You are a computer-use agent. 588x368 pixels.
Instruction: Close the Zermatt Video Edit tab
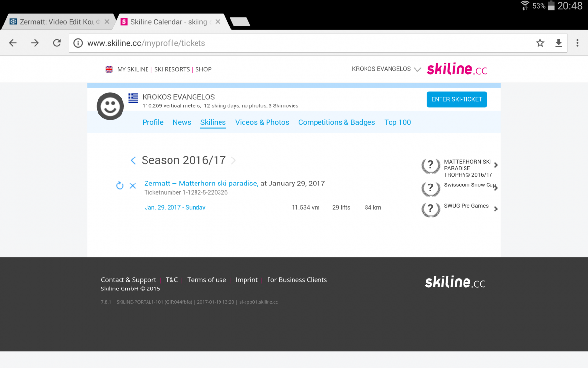click(107, 22)
